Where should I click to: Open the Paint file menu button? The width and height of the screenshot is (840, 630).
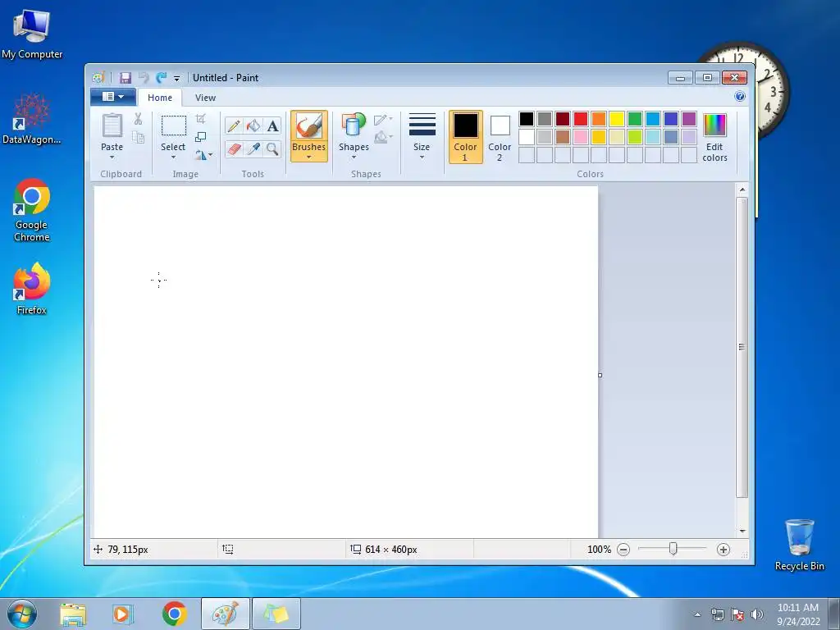pos(113,97)
